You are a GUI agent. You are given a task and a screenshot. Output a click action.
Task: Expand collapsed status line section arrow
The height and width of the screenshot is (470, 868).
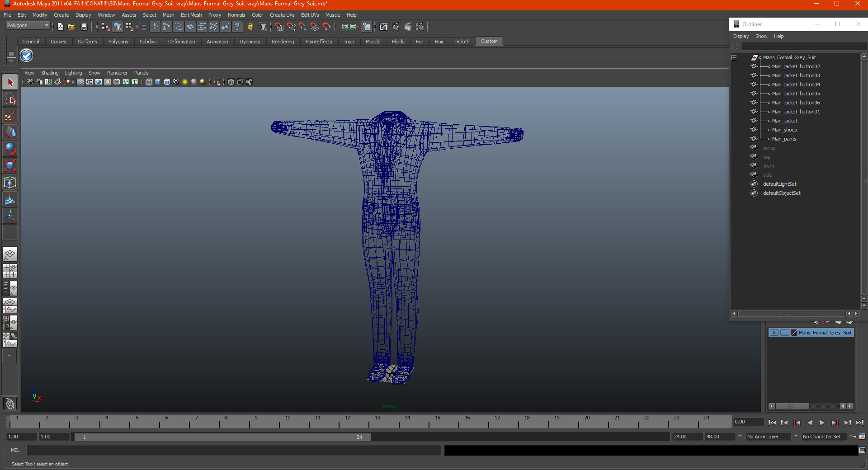pyautogui.click(x=428, y=27)
